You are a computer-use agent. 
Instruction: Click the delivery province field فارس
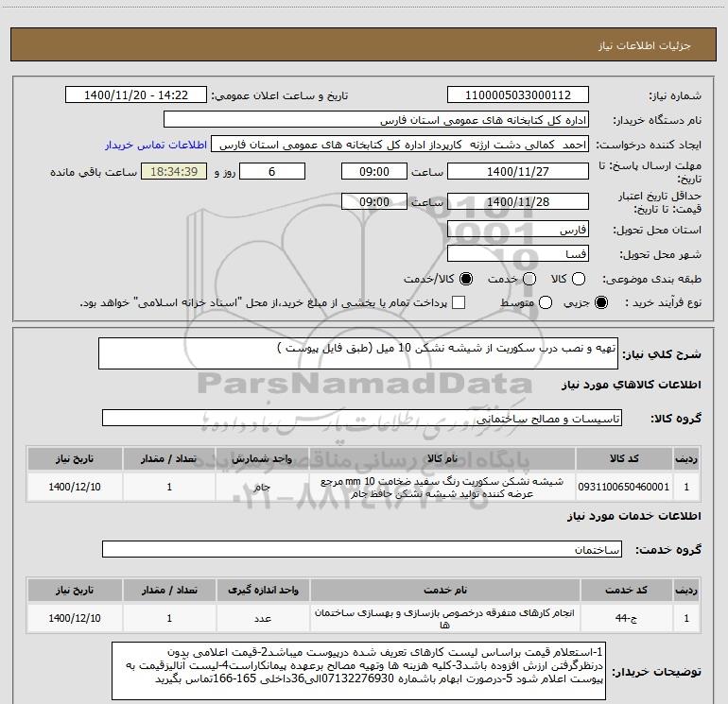(x=518, y=230)
